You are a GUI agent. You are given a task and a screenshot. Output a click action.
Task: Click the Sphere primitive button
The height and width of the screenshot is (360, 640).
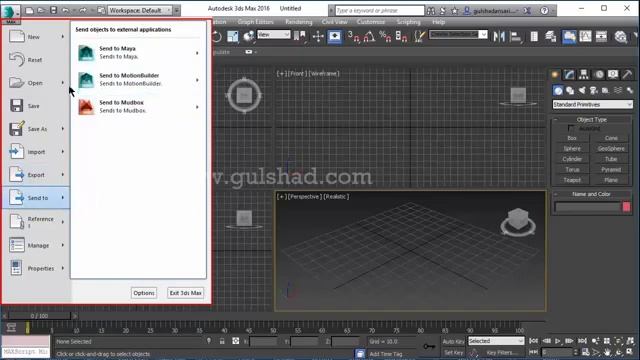(572, 149)
